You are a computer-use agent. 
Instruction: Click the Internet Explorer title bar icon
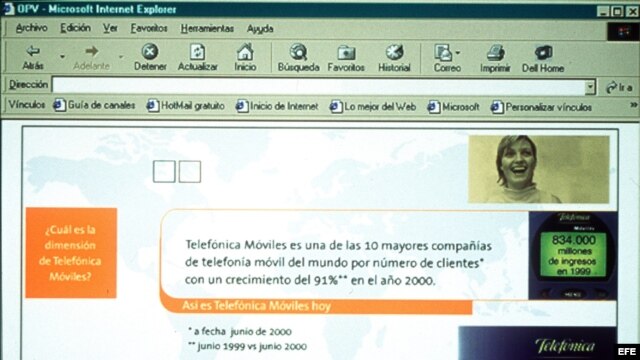pyautogui.click(x=8, y=9)
